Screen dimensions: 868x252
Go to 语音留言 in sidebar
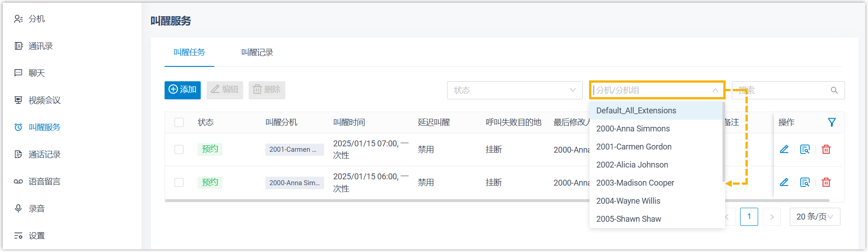[x=44, y=182]
